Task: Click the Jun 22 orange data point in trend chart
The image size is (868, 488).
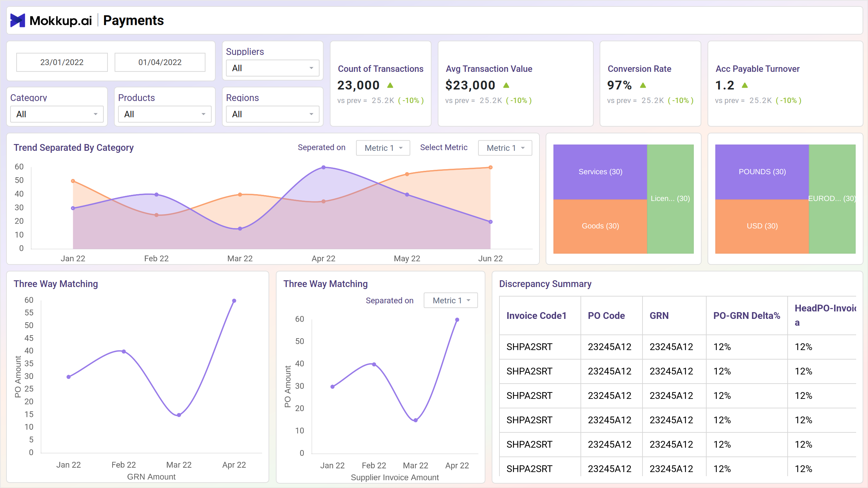Action: [x=490, y=167]
